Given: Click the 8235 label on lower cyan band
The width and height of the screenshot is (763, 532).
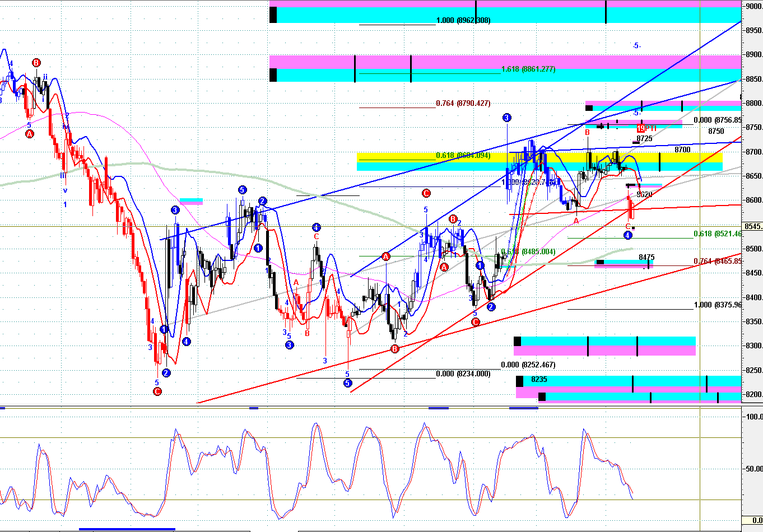Looking at the screenshot, I should 539,379.
